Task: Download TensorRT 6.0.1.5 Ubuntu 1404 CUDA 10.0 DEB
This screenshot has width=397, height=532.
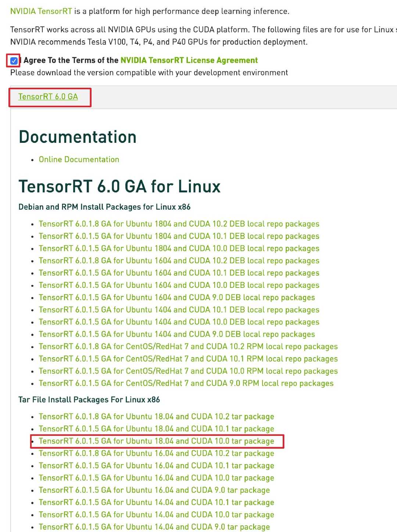Action: pos(179,322)
